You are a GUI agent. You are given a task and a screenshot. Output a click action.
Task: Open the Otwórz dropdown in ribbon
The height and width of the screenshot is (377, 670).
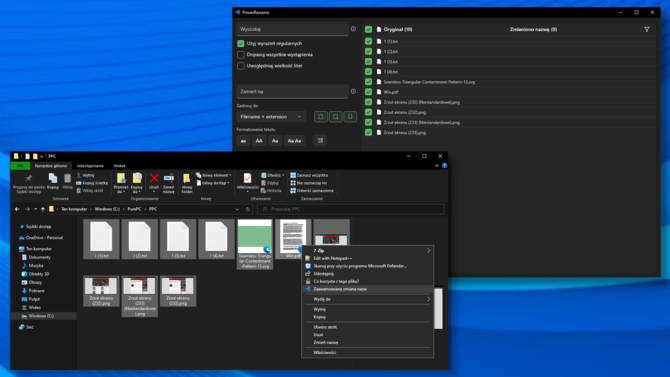(273, 175)
